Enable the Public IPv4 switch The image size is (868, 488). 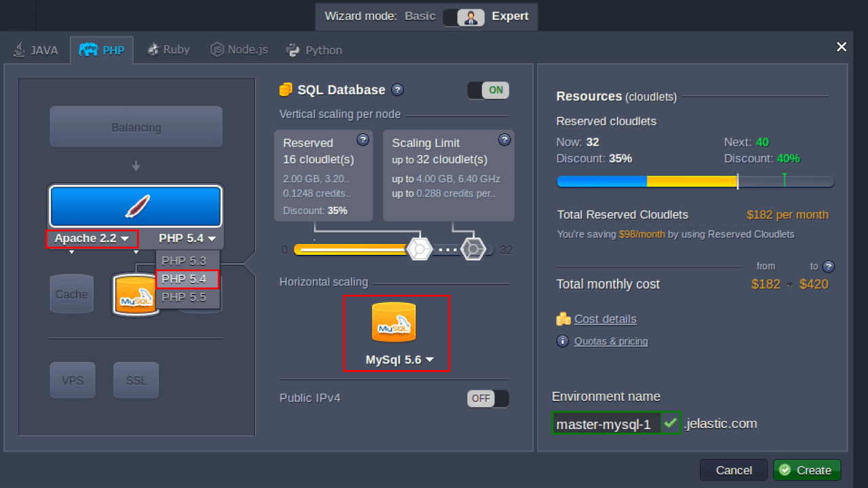coord(488,399)
